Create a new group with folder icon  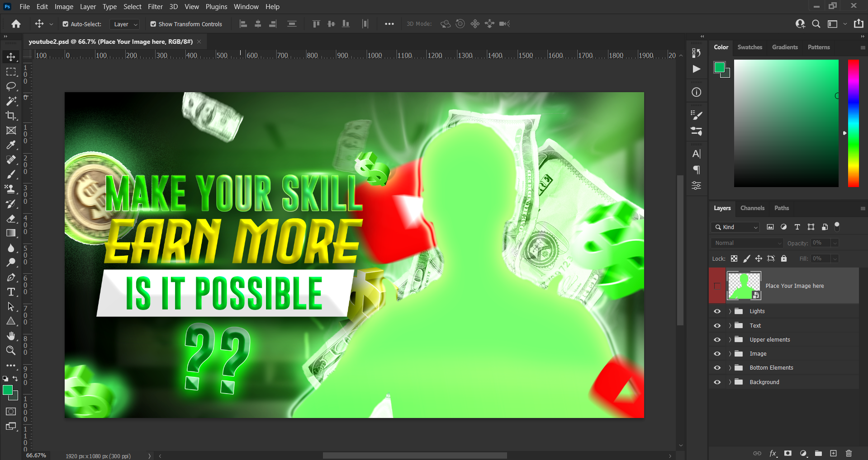818,453
